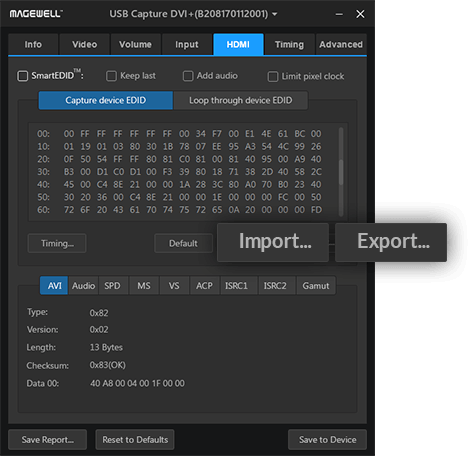The height and width of the screenshot is (456, 469).
Task: Toggle the Keep last checkbox
Action: click(x=111, y=76)
